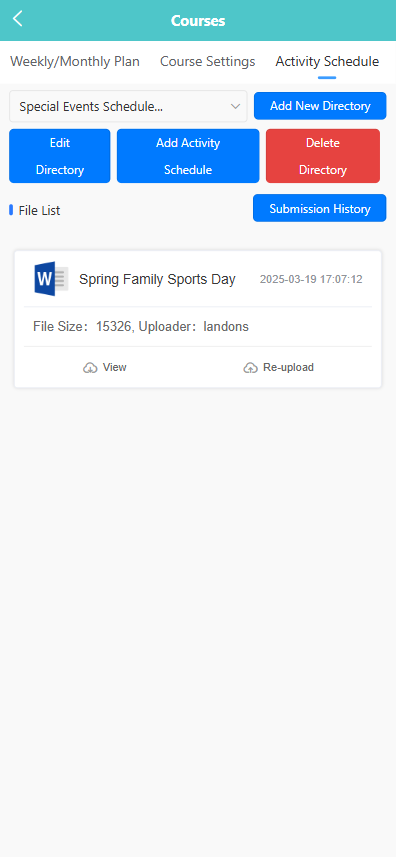The image size is (396, 857).
Task: Open Submission History
Action: coord(320,208)
